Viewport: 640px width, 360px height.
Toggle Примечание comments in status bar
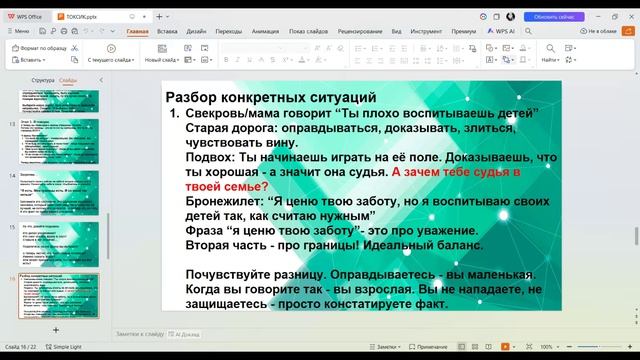[428, 347]
